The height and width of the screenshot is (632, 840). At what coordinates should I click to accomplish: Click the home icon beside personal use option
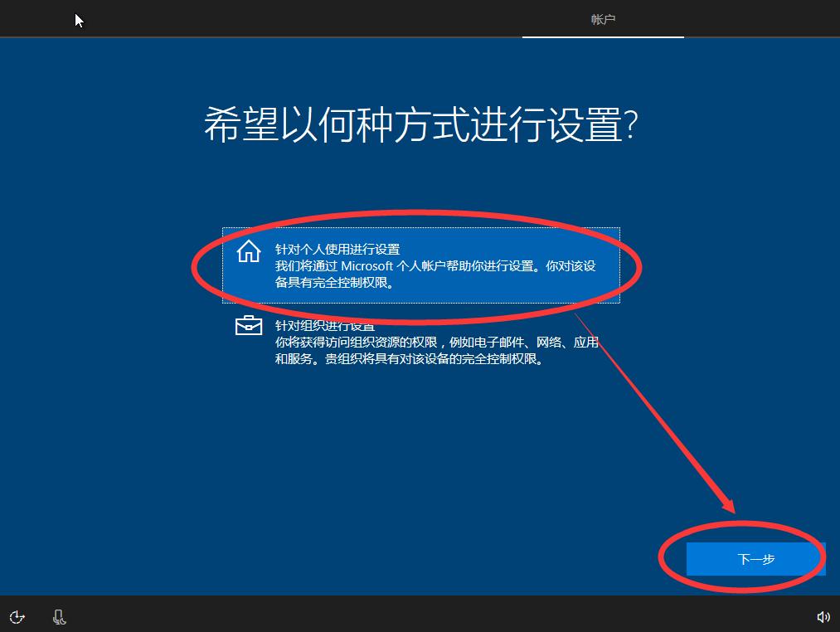(x=248, y=251)
